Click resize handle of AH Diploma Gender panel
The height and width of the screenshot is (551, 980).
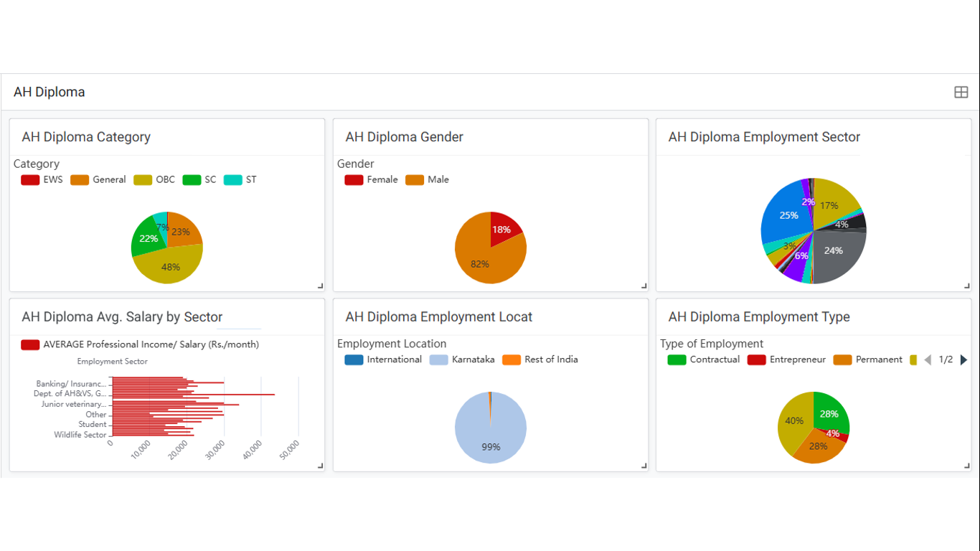(644, 286)
